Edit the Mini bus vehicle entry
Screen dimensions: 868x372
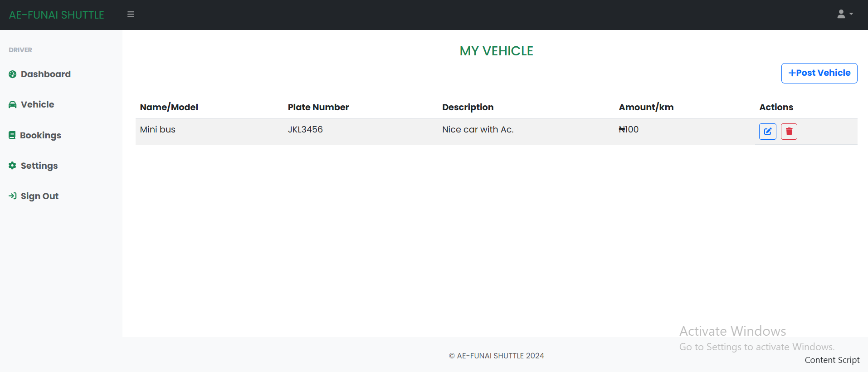767,132
